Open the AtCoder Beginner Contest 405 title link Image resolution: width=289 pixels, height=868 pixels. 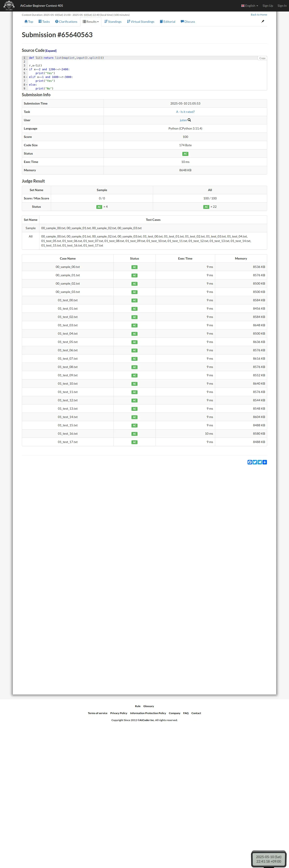(41, 6)
